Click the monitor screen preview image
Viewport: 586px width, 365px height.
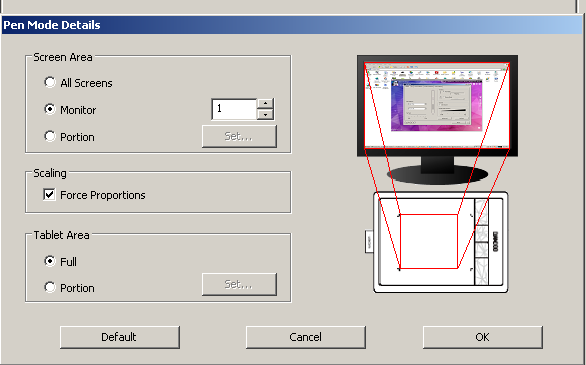(437, 105)
